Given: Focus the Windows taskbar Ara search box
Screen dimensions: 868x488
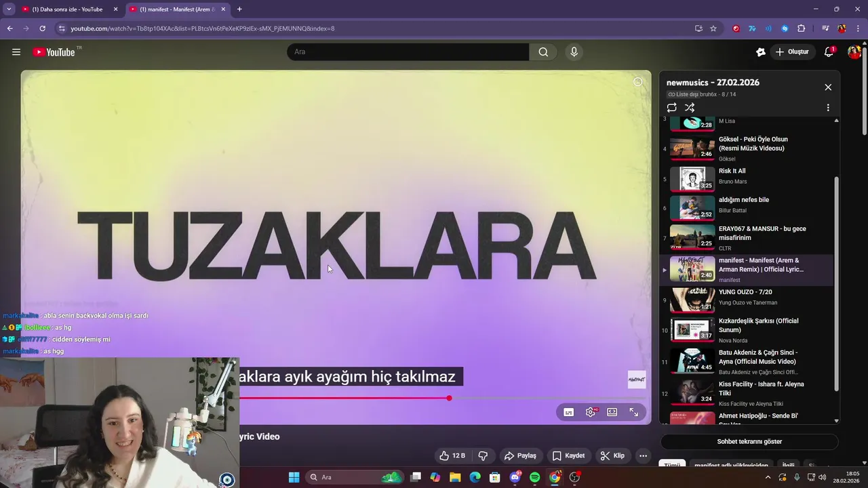Looking at the screenshot, I should (x=354, y=477).
